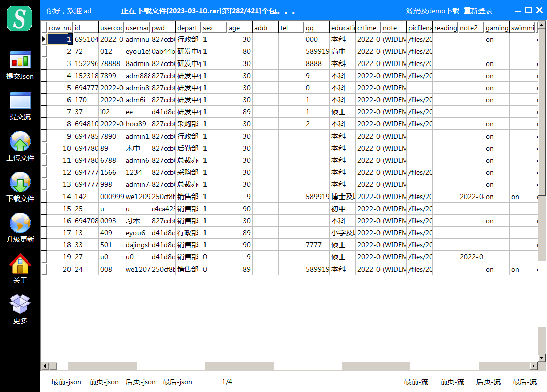The height and width of the screenshot is (392, 547).
Task: Click the 1/4 page indicator
Action: point(227,382)
